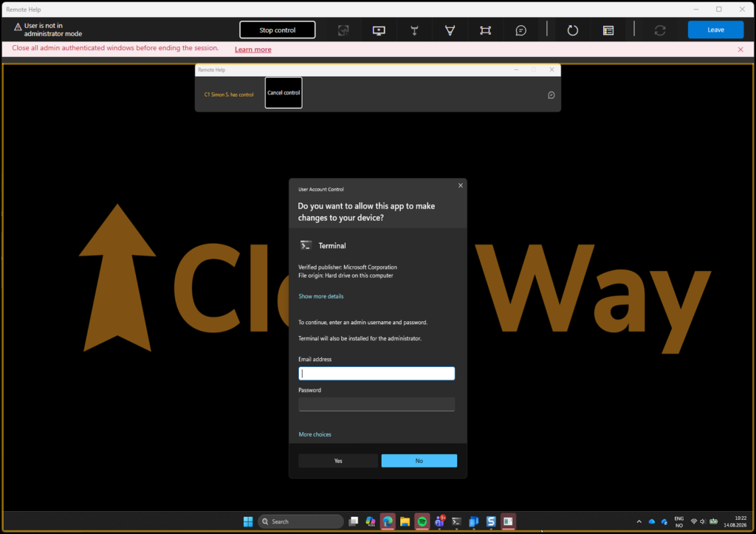Open the select monitor screen icon

(x=379, y=30)
